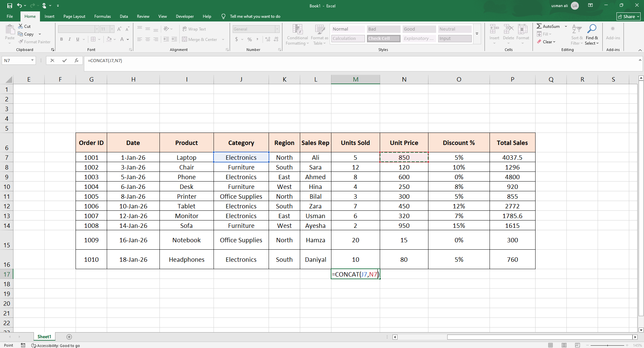This screenshot has height=348, width=644.
Task: Toggle Bold formatting
Action: [61, 39]
